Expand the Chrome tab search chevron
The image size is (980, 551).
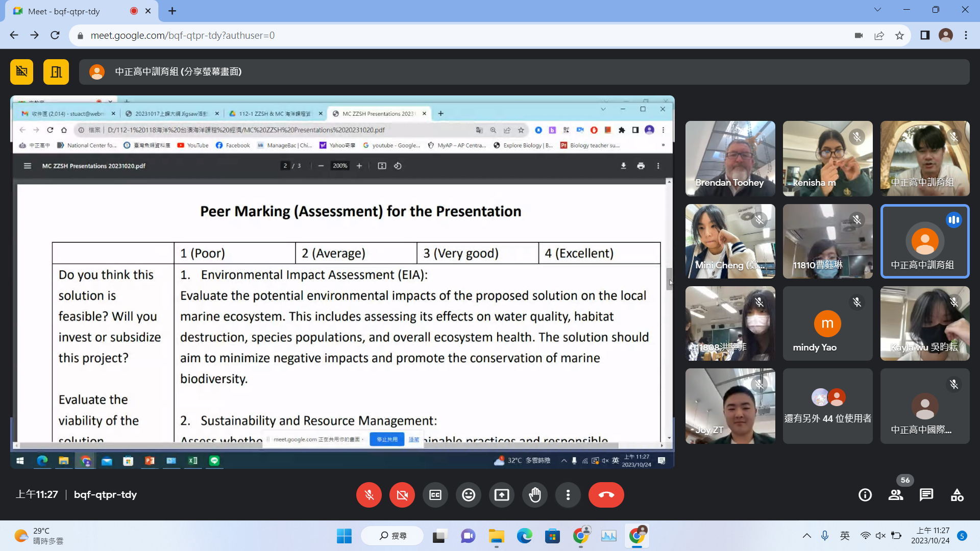pyautogui.click(x=877, y=10)
